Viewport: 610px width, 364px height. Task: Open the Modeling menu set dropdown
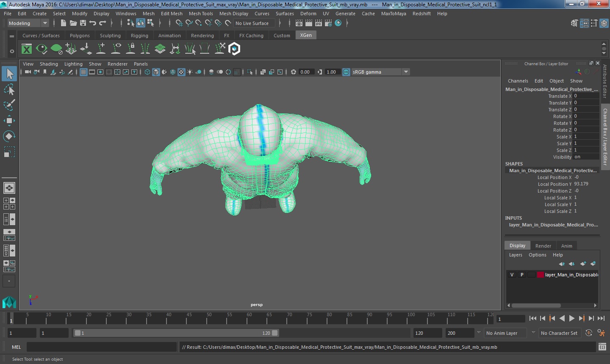click(28, 23)
